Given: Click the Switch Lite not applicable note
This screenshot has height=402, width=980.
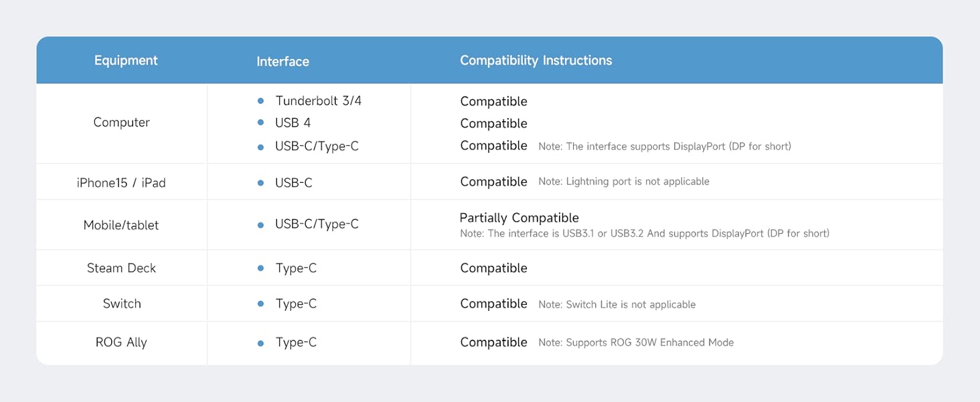Looking at the screenshot, I should (617, 304).
